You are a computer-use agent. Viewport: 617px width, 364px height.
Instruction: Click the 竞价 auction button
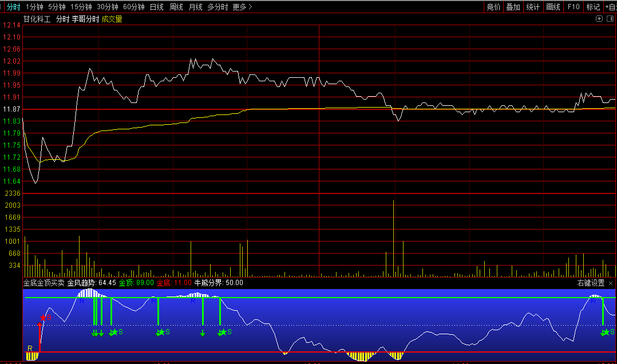[493, 7]
